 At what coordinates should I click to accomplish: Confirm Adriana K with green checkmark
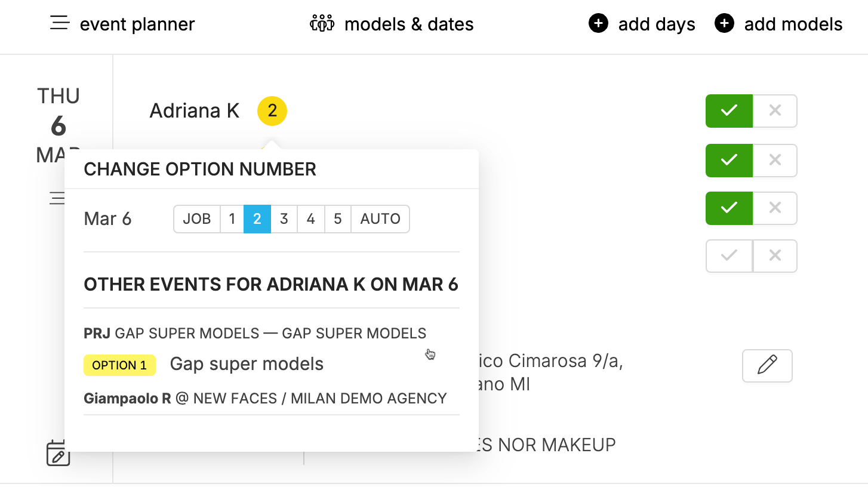(729, 111)
